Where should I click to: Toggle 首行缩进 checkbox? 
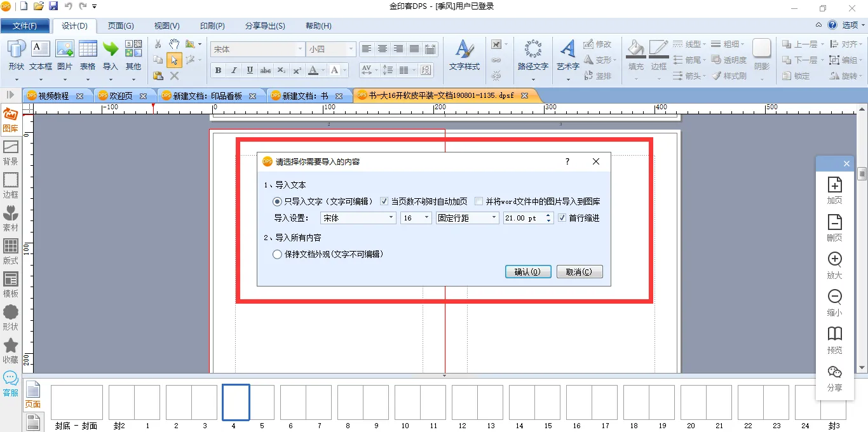point(562,218)
